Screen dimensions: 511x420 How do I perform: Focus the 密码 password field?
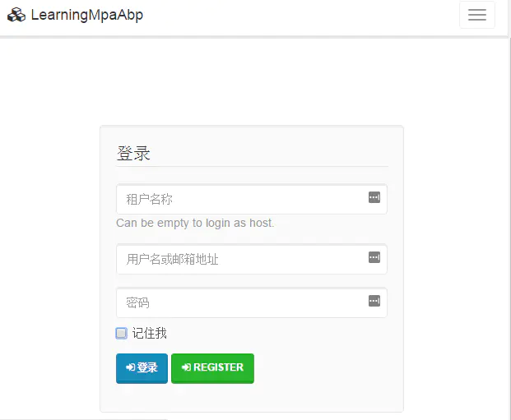[x=252, y=302]
